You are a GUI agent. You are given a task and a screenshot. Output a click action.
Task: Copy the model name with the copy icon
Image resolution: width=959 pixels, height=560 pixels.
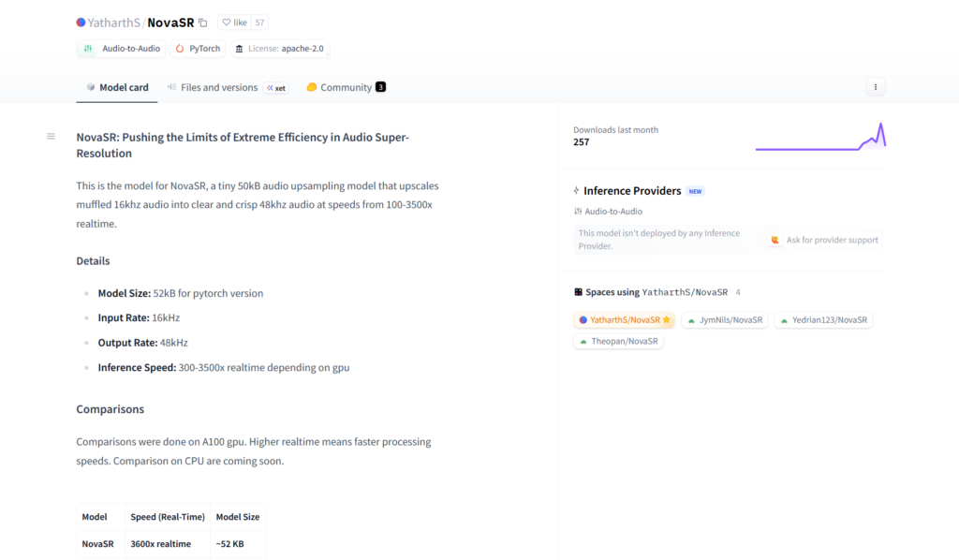click(203, 22)
